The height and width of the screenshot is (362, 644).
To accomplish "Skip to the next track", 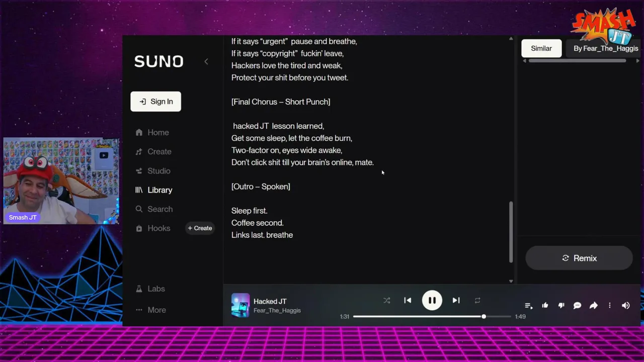I will click(456, 301).
